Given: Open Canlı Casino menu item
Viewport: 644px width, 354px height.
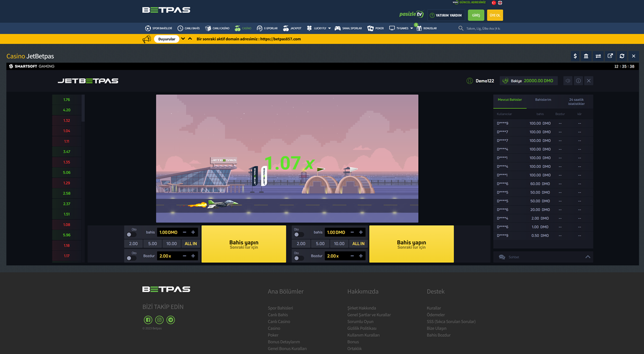Looking at the screenshot, I should point(217,28).
